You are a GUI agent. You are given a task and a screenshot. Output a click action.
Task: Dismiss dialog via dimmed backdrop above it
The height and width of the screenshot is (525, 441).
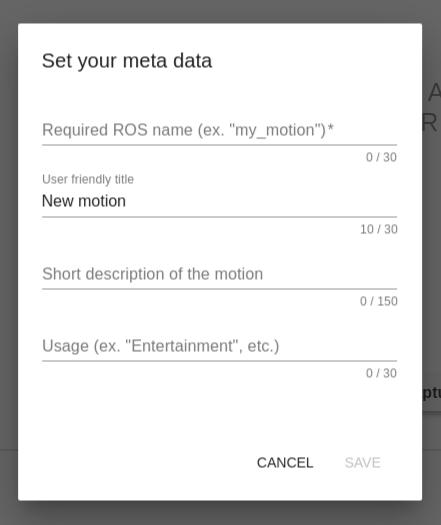pyautogui.click(x=220, y=11)
